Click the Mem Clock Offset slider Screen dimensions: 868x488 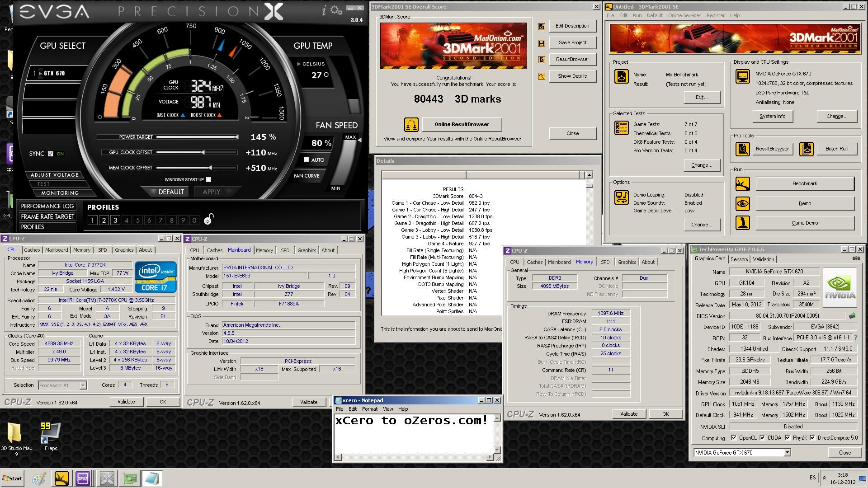tap(197, 168)
